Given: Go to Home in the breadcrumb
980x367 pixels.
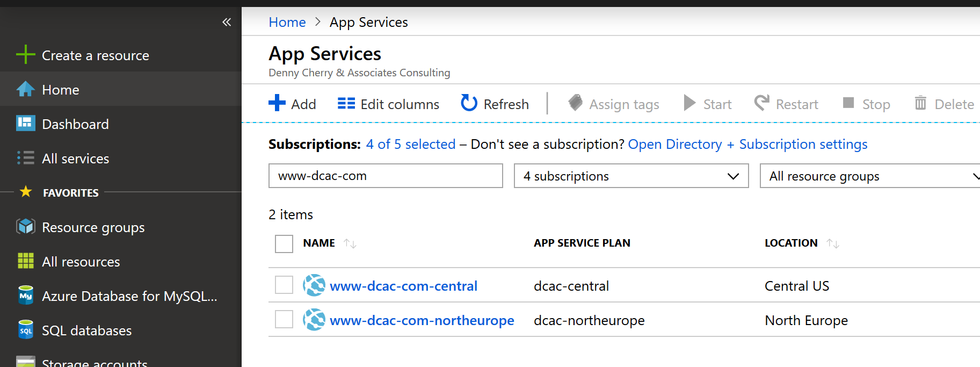Looking at the screenshot, I should (x=287, y=22).
